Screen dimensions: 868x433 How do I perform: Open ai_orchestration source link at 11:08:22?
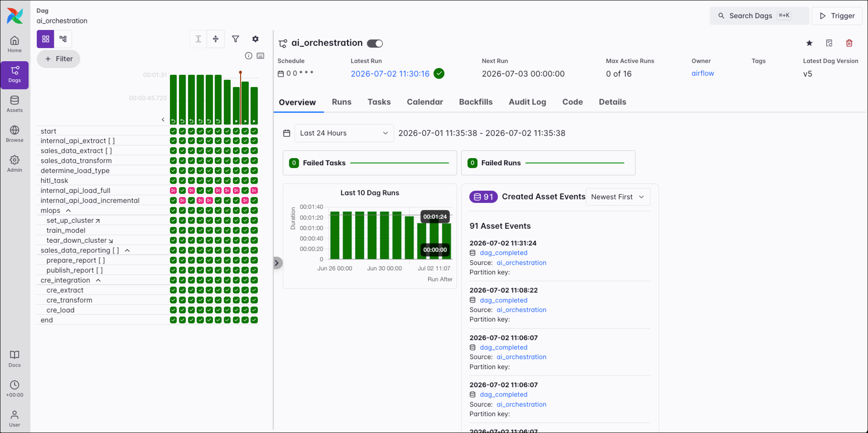pyautogui.click(x=521, y=310)
